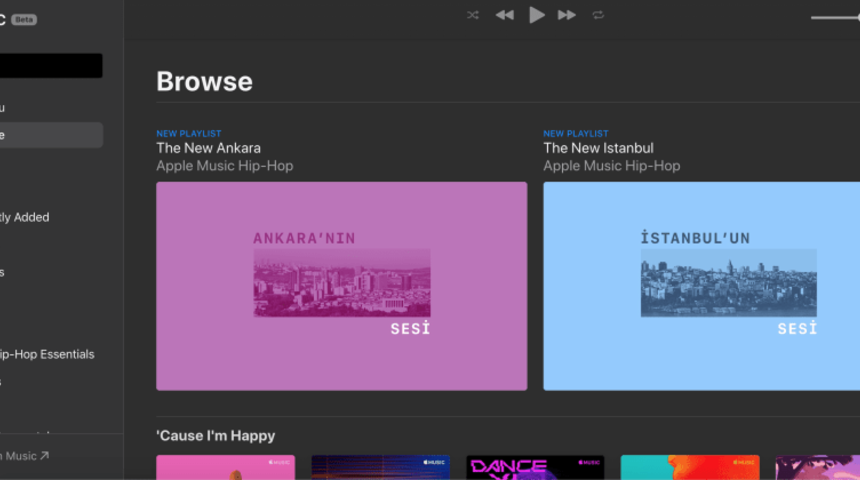Viewport: 860px width, 480px height.
Task: Open the pink playlist thumbnail under 'Cause I'm Happy
Action: pos(225,467)
